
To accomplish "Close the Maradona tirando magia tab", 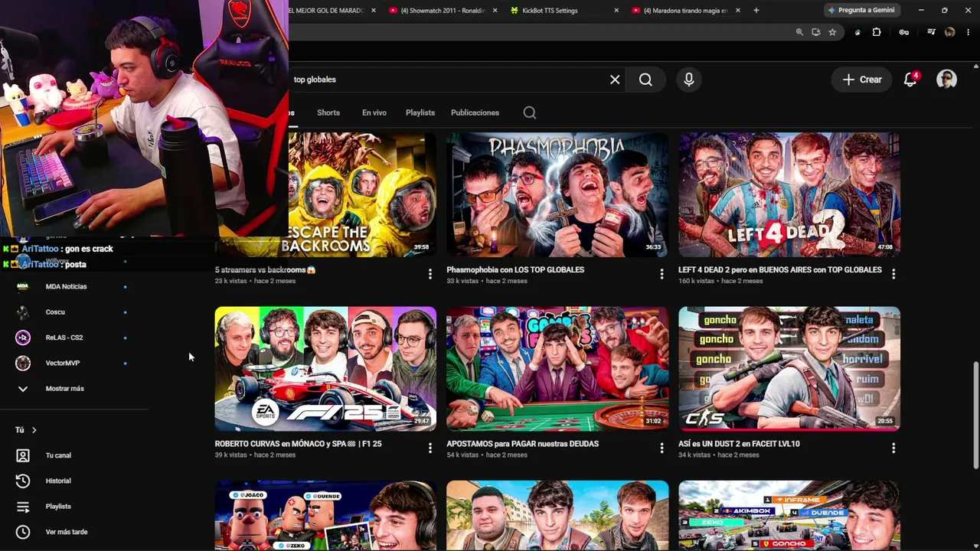I will (738, 11).
